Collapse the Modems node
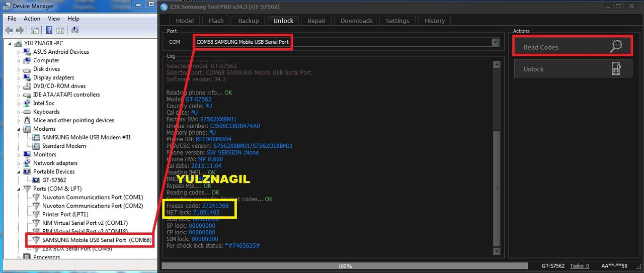The height and width of the screenshot is (273, 644). click(19, 129)
